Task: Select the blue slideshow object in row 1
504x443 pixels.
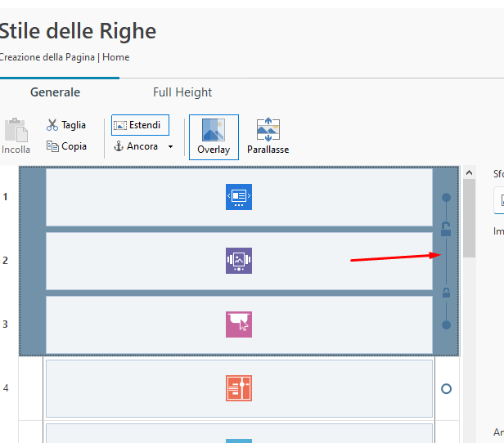Action: tap(239, 197)
